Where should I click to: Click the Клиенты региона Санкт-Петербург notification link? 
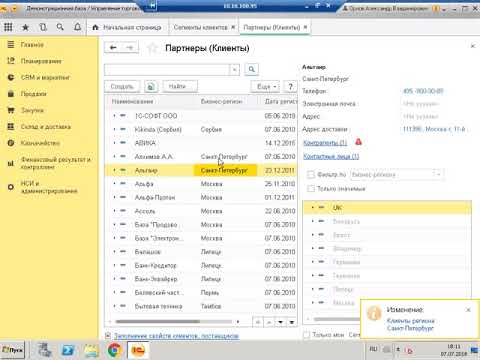pyautogui.click(x=411, y=324)
